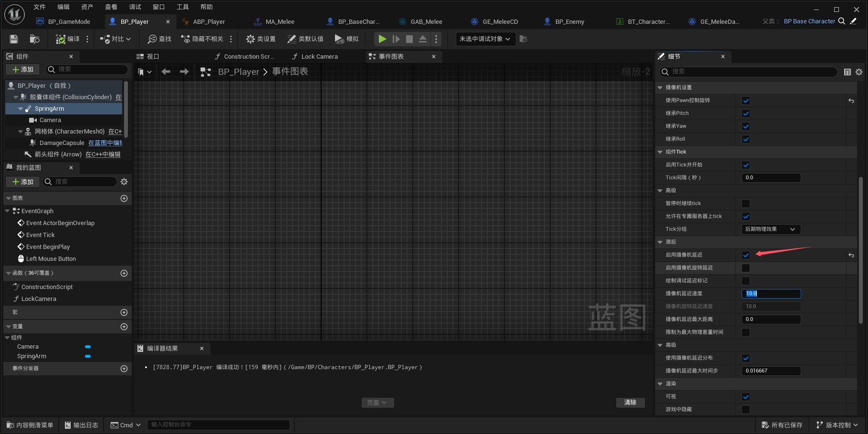
Task: Toggle 继承Roll checkbox
Action: click(746, 139)
